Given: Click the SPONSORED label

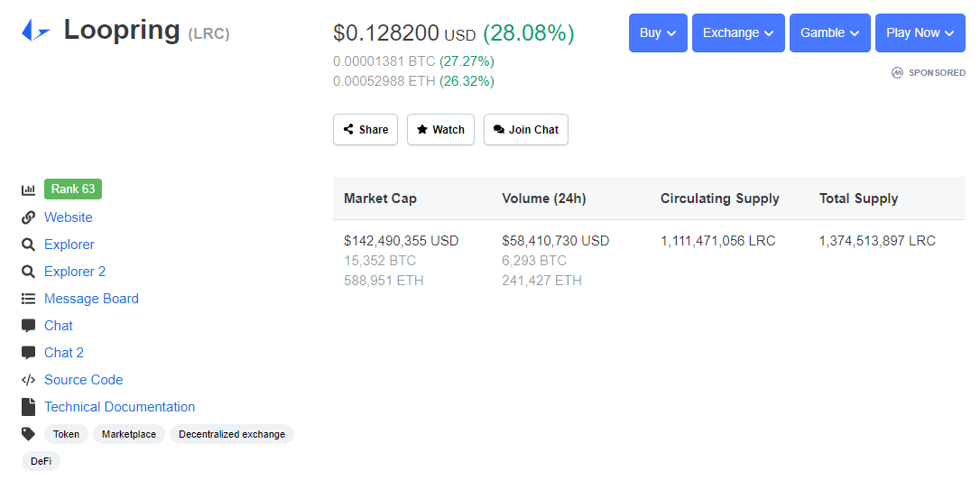Looking at the screenshot, I should 937,72.
